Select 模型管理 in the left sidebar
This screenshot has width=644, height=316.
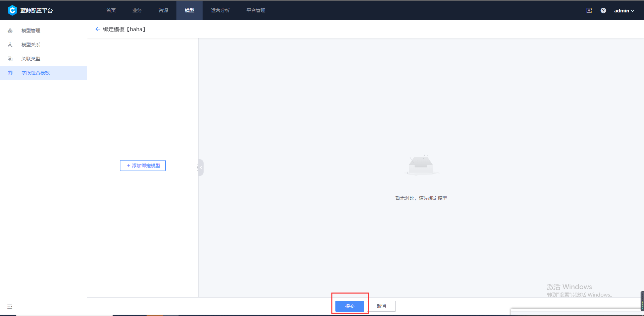31,30
